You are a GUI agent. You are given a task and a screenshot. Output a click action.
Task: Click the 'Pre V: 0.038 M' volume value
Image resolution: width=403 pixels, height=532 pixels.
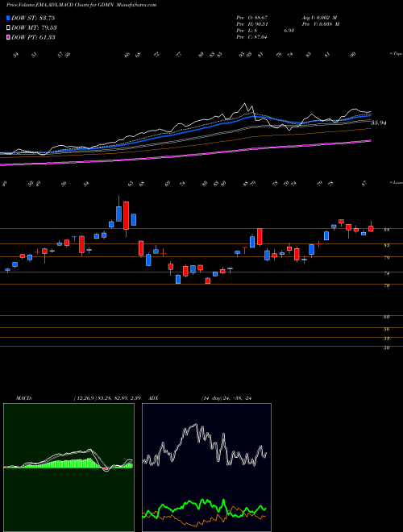pyautogui.click(x=321, y=24)
